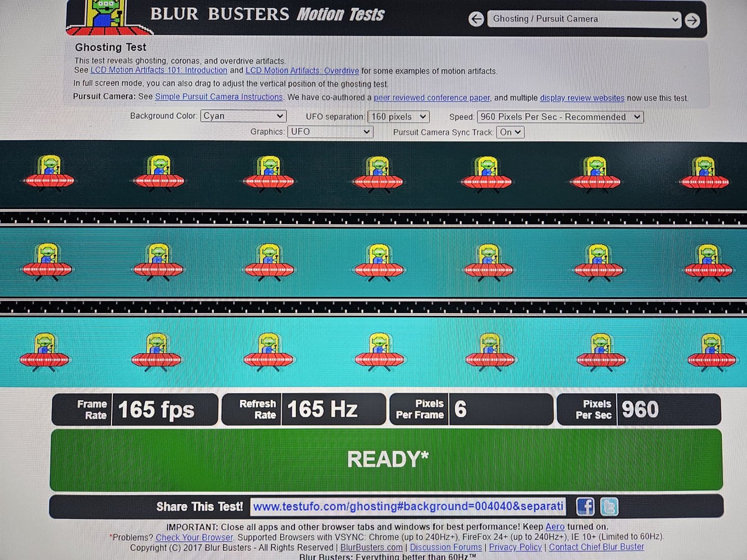Click the Check Your Browser link
This screenshot has height=560, width=747.
click(195, 538)
